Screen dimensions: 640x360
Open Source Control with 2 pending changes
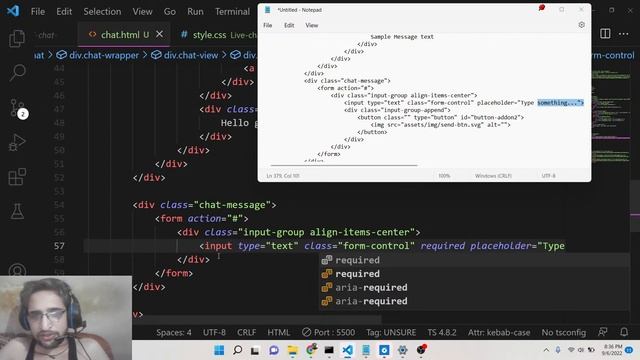point(18,108)
